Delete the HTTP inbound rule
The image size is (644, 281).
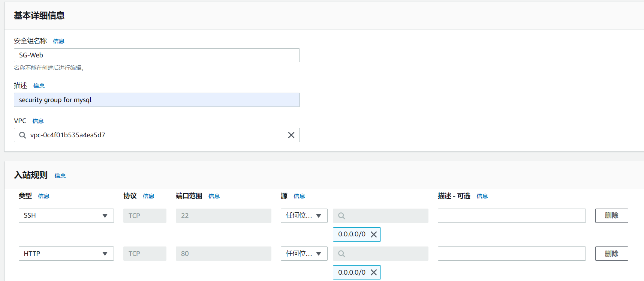(611, 254)
